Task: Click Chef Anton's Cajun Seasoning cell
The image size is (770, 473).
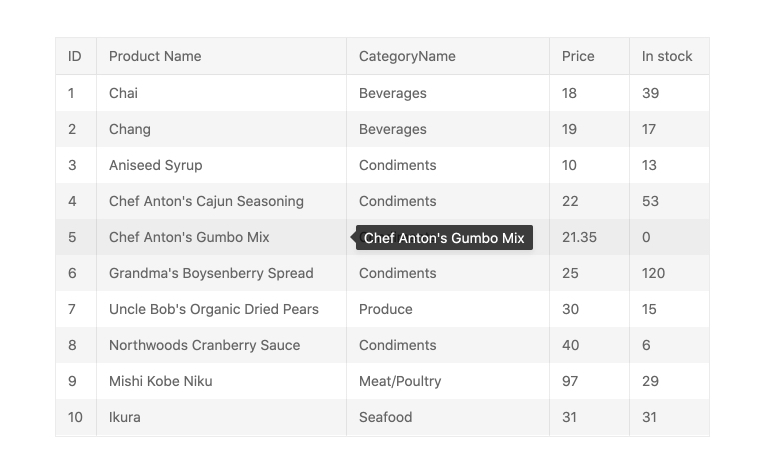Action: tap(206, 201)
